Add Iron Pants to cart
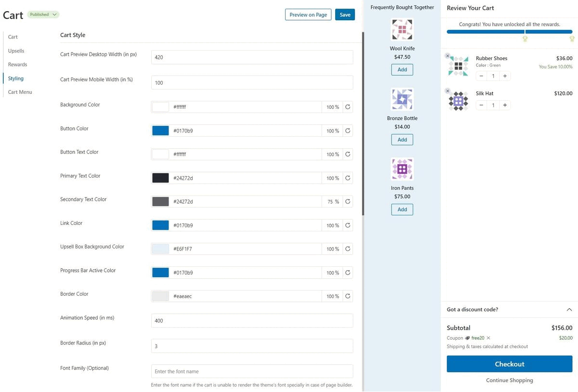The image size is (578, 392). [x=402, y=209]
